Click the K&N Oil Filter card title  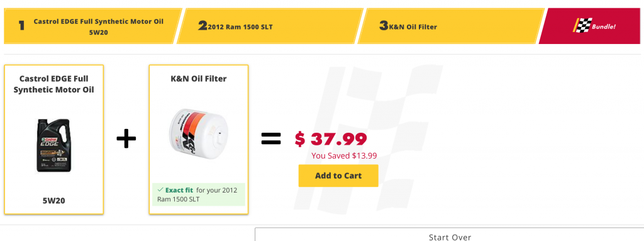click(198, 79)
